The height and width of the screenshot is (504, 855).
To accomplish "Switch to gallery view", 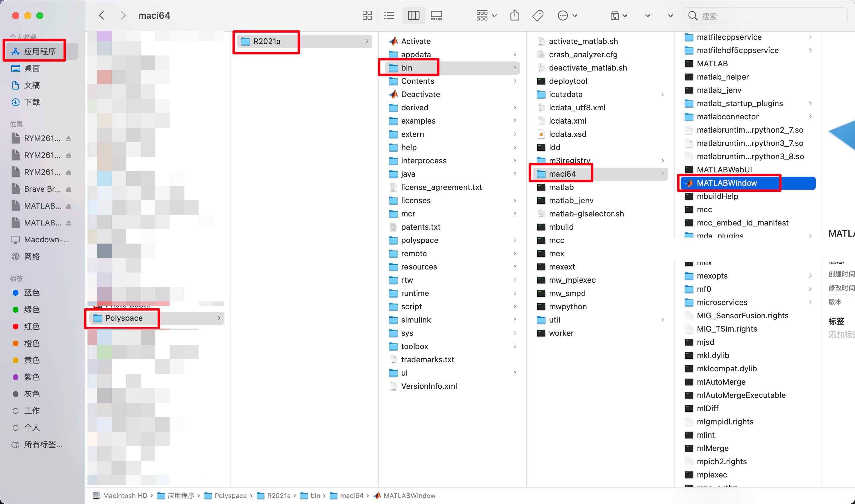I will [436, 16].
